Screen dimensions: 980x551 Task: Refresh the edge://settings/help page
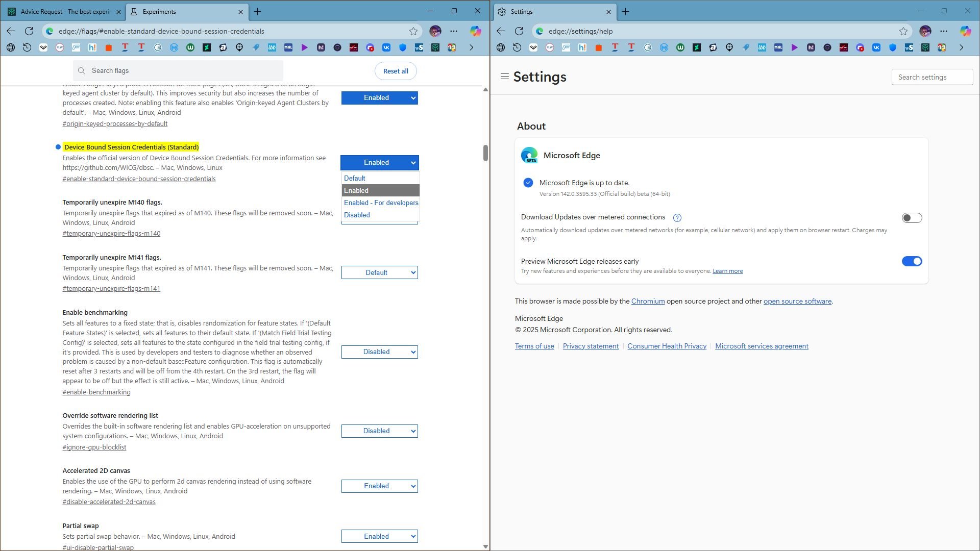519,31
